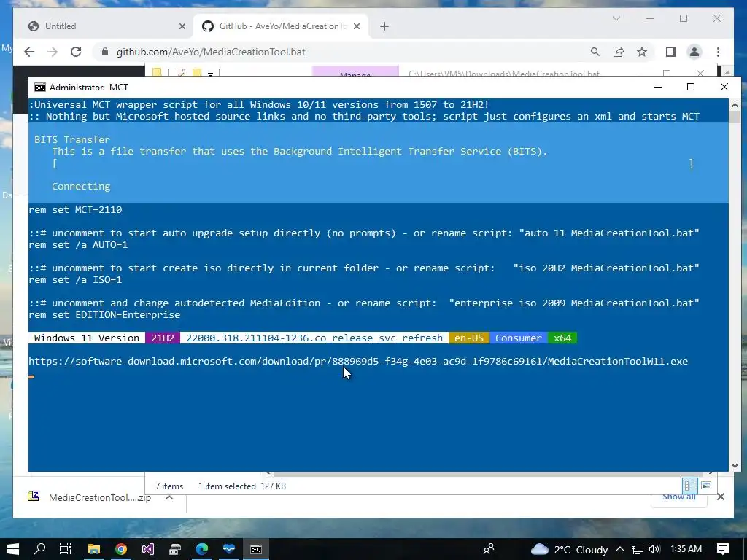747x560 pixels.
Task: Open volume control tray icon
Action: [654, 549]
